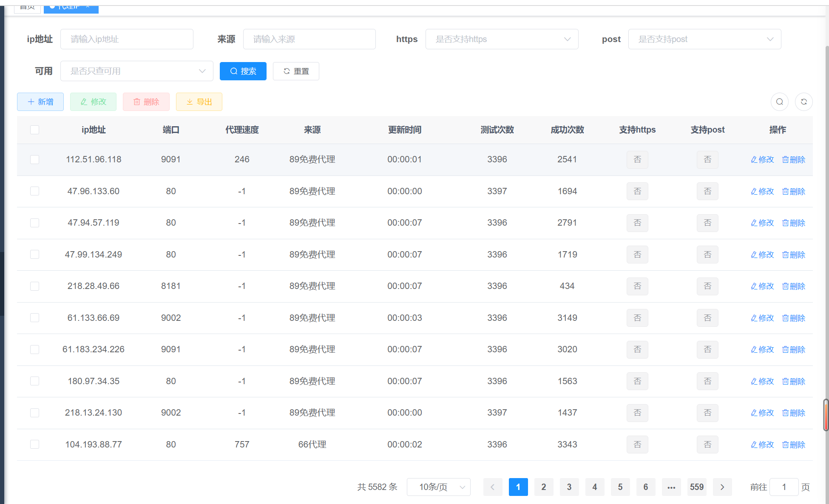Click the 来源 source input field
Screen dimensions: 829x504
click(309, 39)
